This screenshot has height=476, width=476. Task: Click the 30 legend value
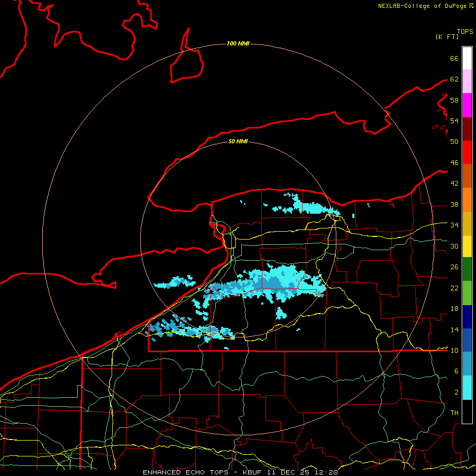(454, 246)
